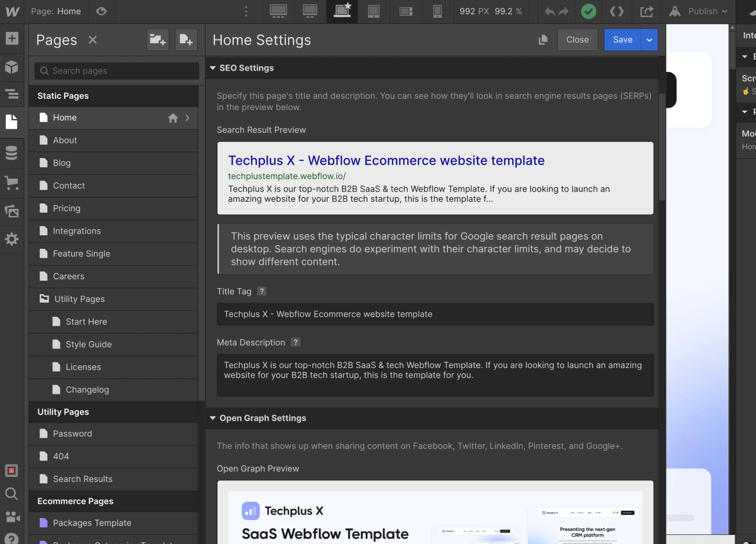Toggle the preview eye icon next to Page

coord(101,11)
